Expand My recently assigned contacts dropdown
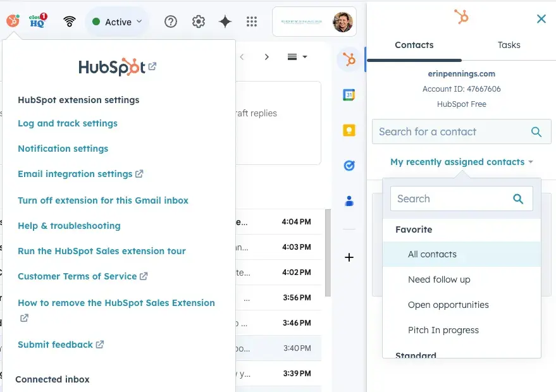 (x=461, y=162)
